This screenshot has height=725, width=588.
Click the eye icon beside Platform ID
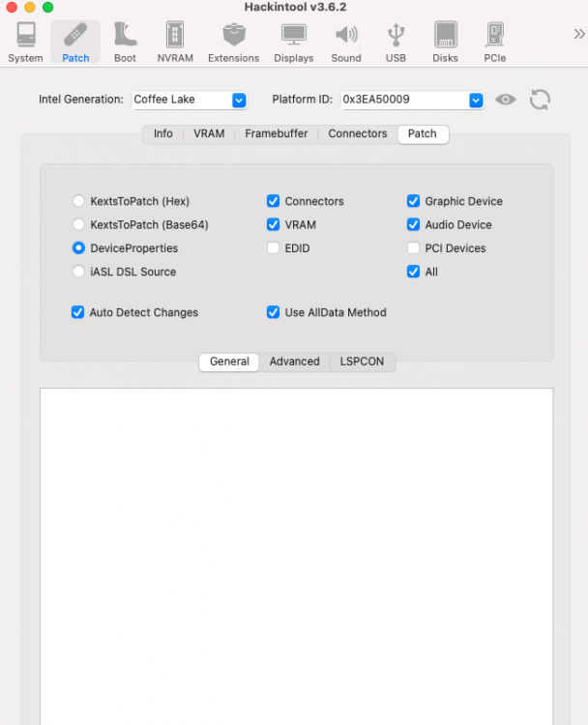(505, 100)
